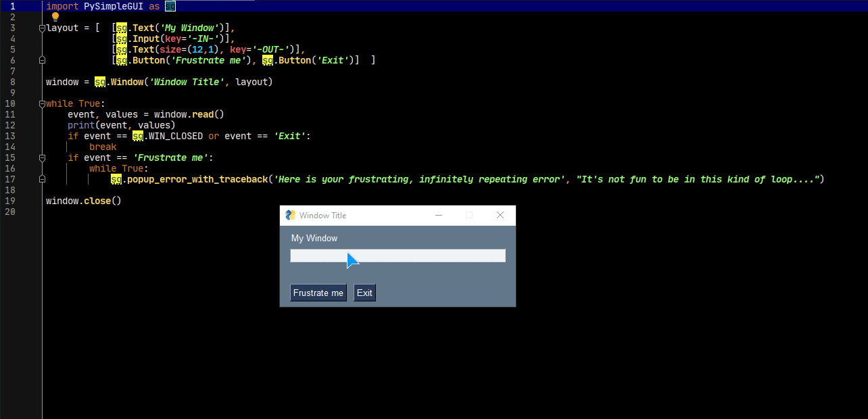Click line number 8 in the gutter
868x419 pixels.
[12, 82]
